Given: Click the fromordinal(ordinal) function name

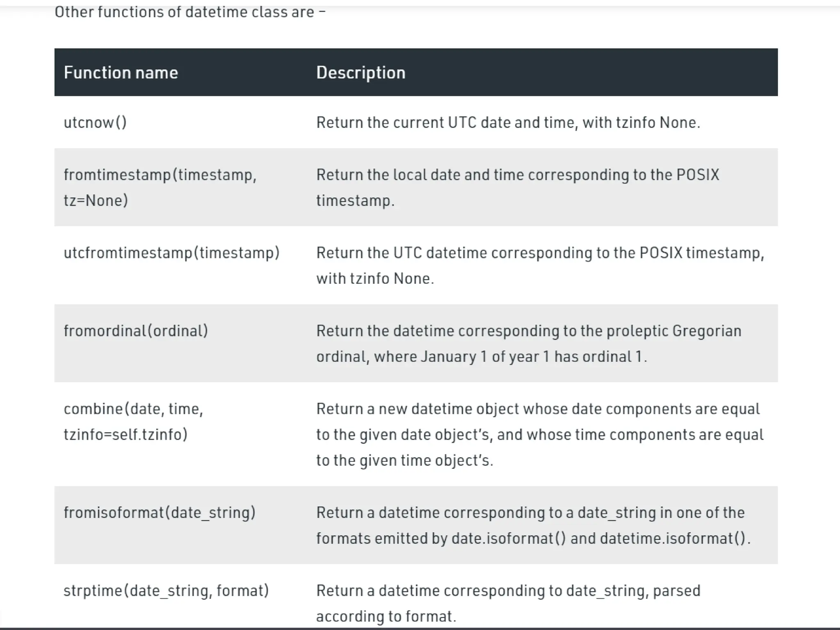Looking at the screenshot, I should tap(136, 331).
